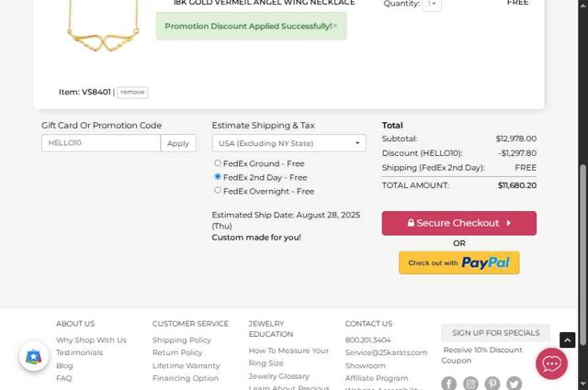Image resolution: width=588 pixels, height=390 pixels.
Task: Click phone number 800.201.3404
Action: 367,340
